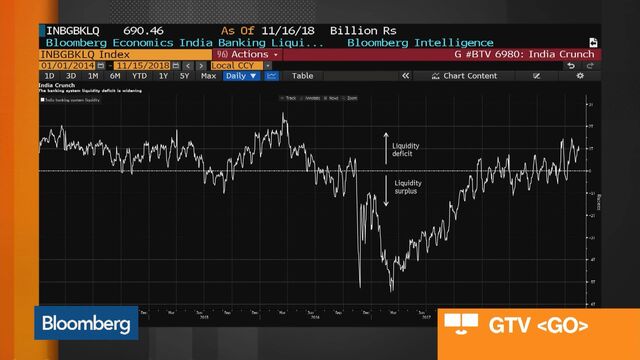Open the start date calendar picker
This screenshot has height=360, width=640.
pos(101,66)
